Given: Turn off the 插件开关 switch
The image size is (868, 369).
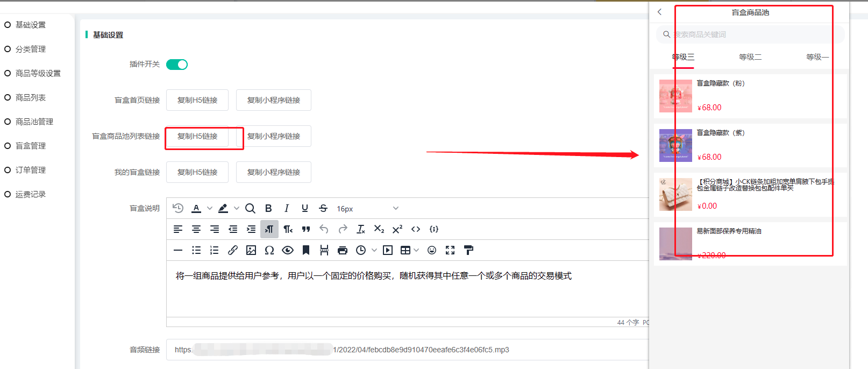Looking at the screenshot, I should 177,65.
